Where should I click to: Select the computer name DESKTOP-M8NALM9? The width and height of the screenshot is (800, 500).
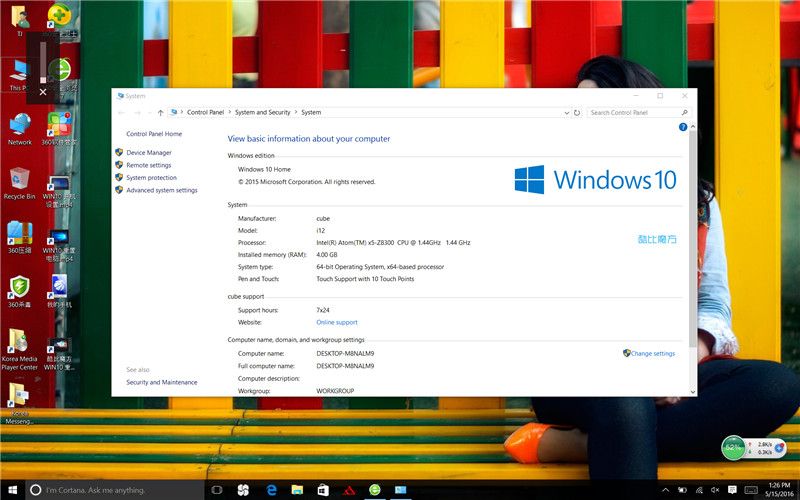tap(345, 353)
